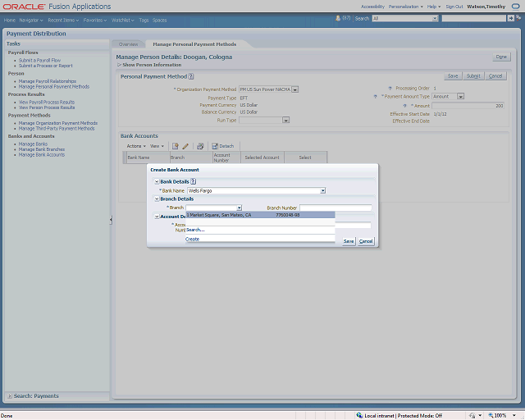Open the search category All dropdown
This screenshot has width=525, height=420.
435,18
